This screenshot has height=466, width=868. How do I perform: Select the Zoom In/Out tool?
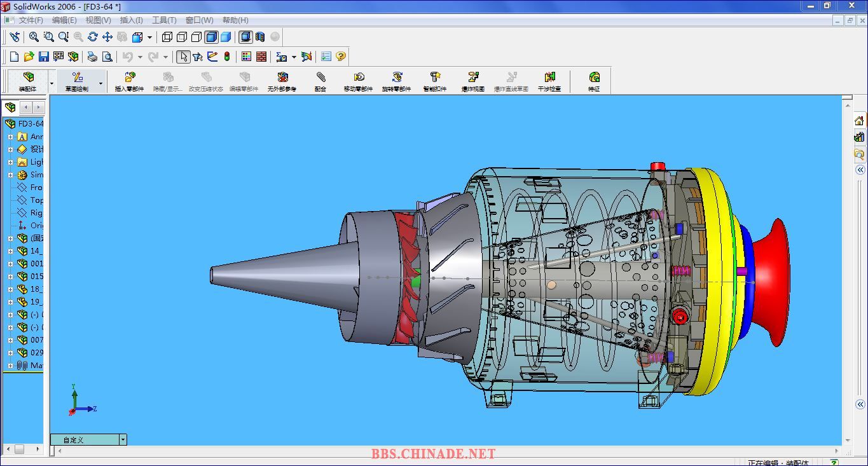point(64,37)
